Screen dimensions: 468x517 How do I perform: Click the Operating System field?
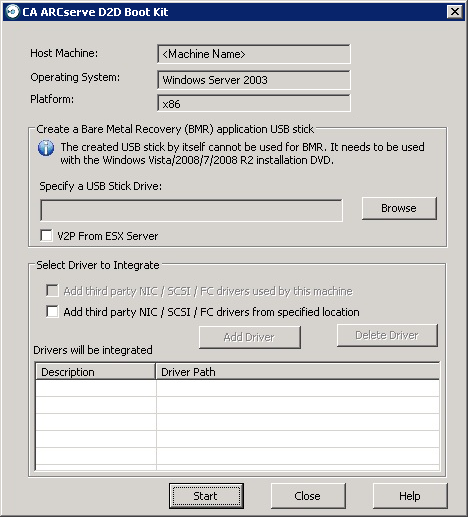point(254,80)
